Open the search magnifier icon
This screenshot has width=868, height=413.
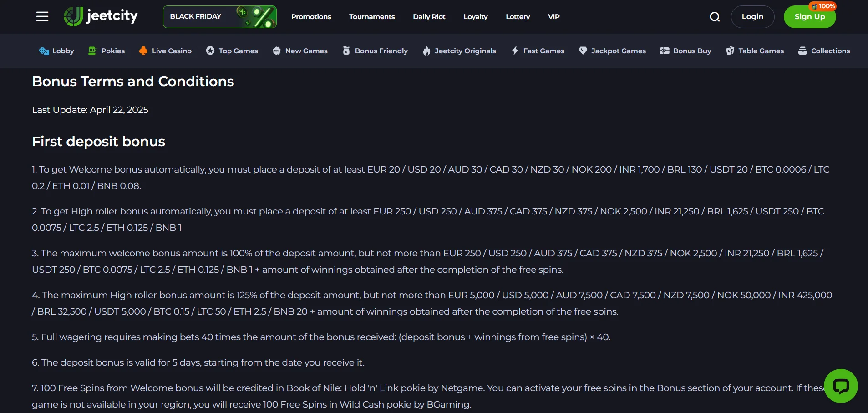pos(715,17)
